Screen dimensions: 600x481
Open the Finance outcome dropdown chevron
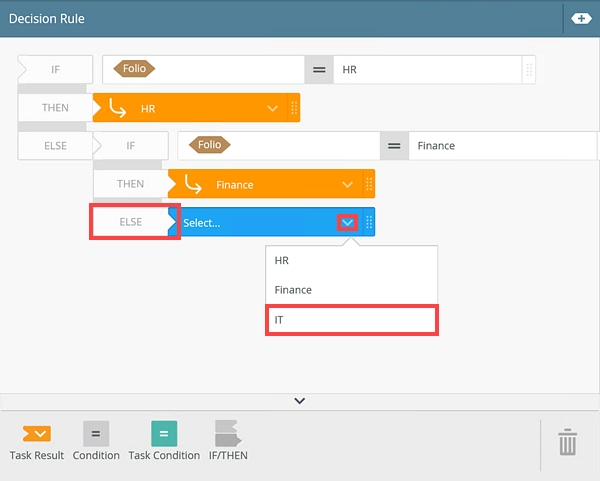[347, 185]
